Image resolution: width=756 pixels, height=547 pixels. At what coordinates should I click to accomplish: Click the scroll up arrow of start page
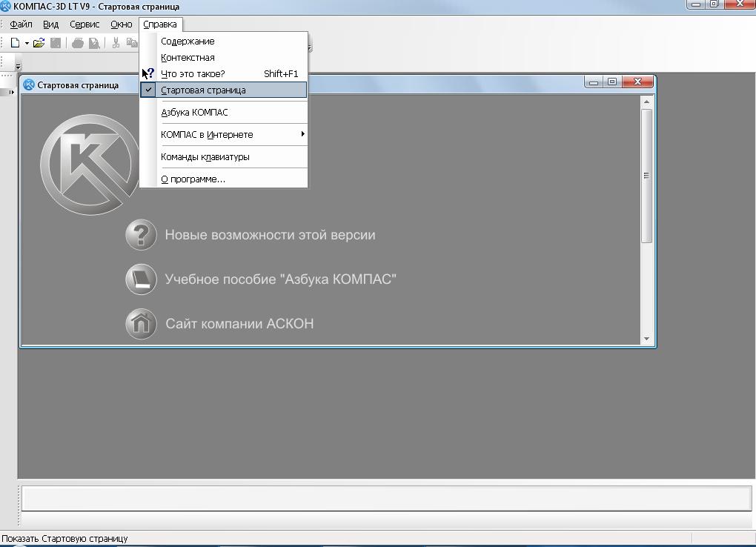tap(646, 102)
